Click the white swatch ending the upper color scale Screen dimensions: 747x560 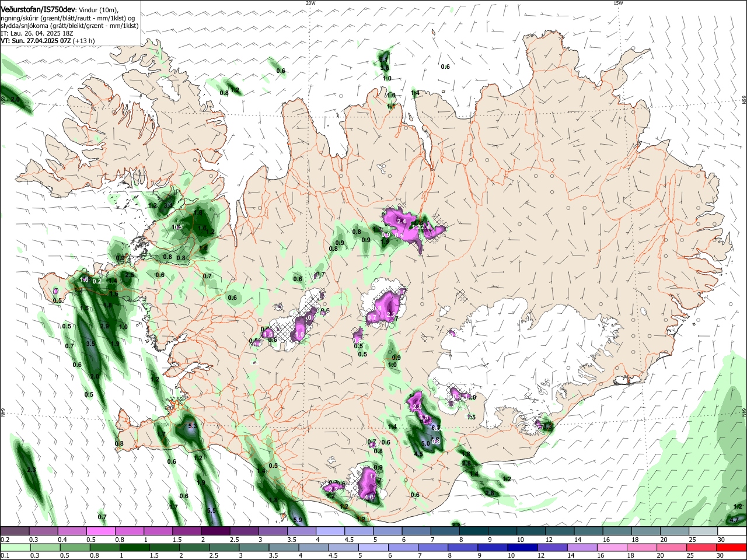[x=731, y=531]
